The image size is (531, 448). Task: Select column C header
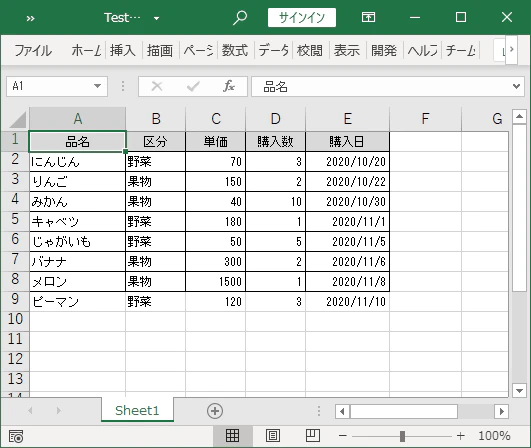[x=216, y=119]
